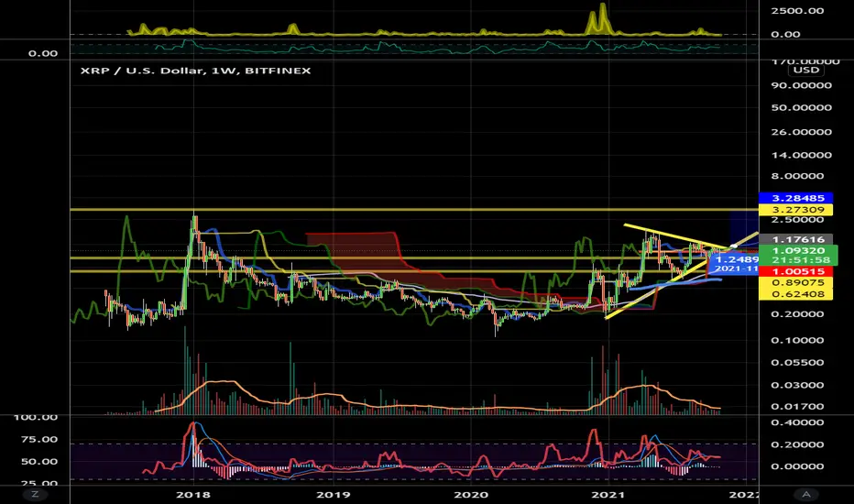Click the gray 1.17616 price label
This screenshot has height=504, width=854.
tap(795, 239)
